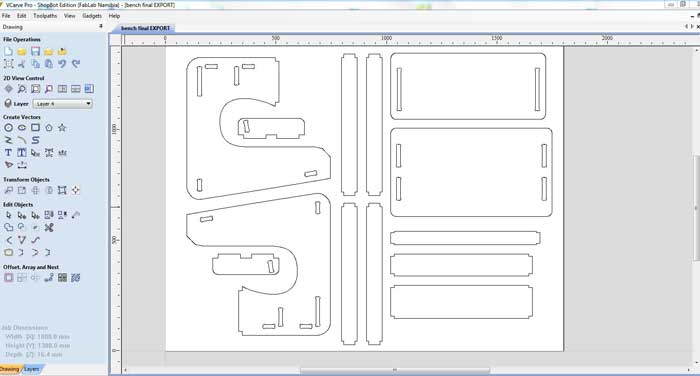Switch to the Layers tab at bottom
The image size is (700, 376).
point(32,369)
